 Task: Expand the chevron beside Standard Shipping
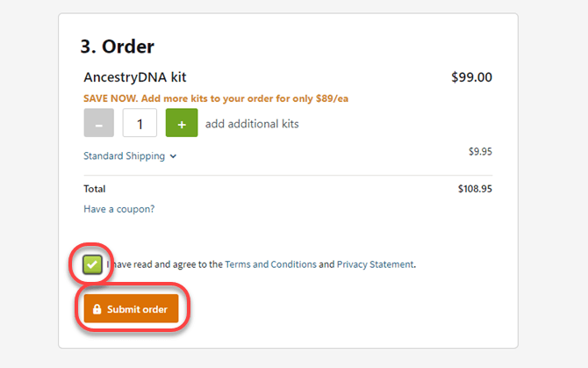(x=173, y=156)
